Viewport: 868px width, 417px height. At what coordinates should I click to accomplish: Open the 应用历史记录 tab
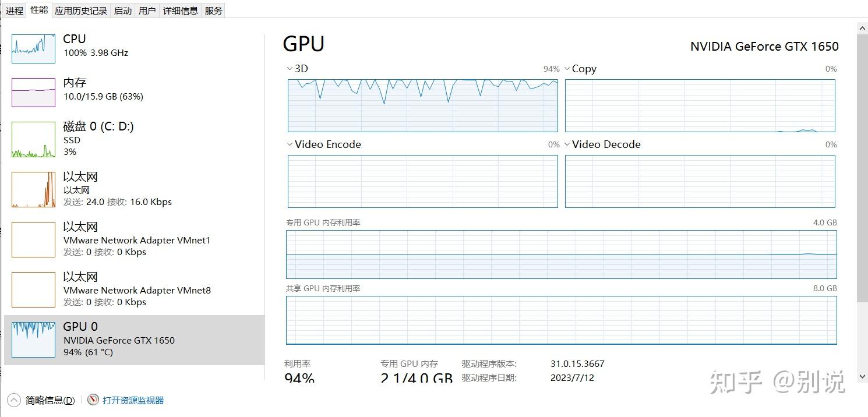[81, 10]
